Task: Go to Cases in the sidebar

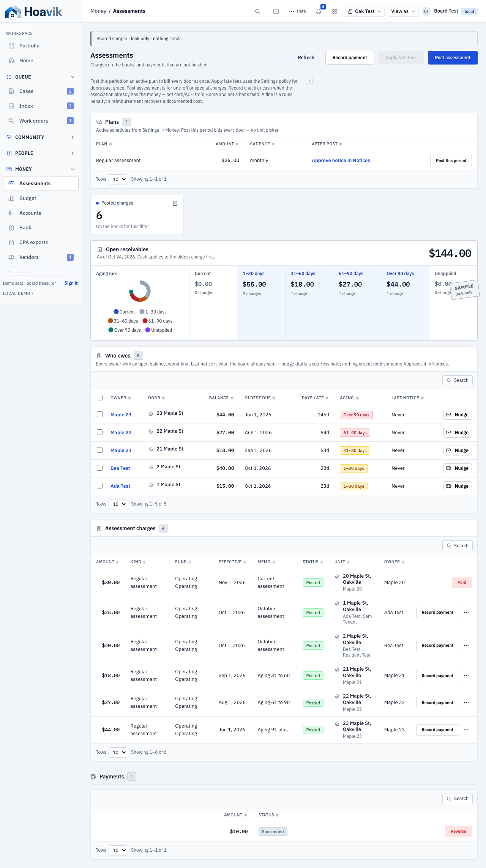Action: tap(41, 91)
